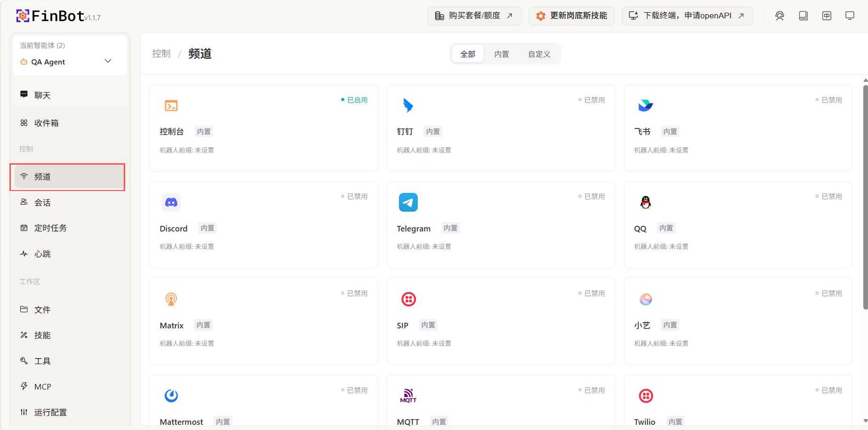Click the lightning icon beside MCP
This screenshot has height=430, width=868.
click(x=24, y=386)
